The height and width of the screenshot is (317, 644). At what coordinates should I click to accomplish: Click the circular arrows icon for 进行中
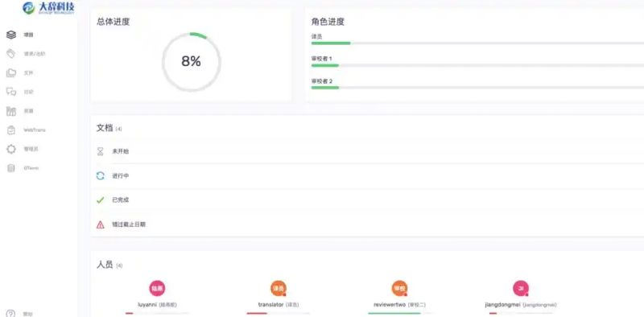pos(100,175)
